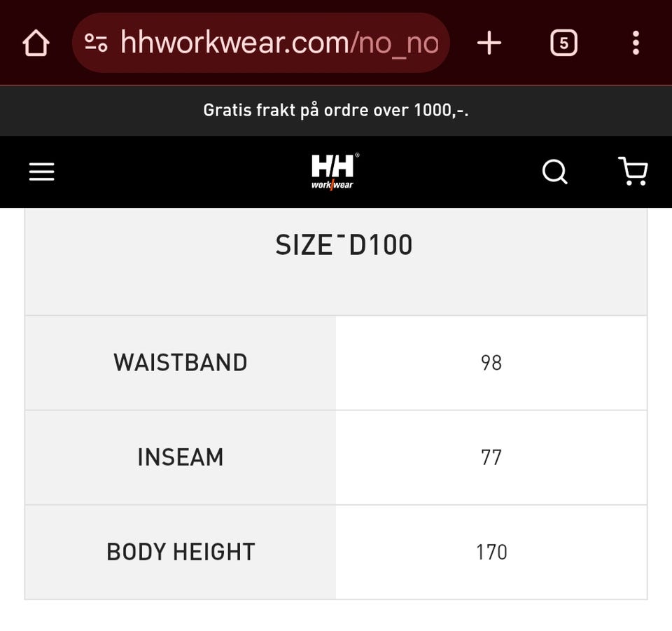Open the hamburger navigation menu
672x631 pixels.
coord(41,172)
